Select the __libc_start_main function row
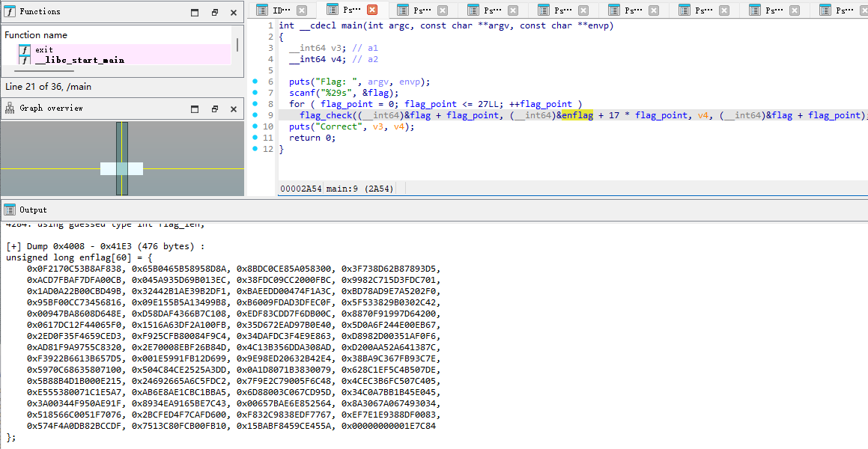Viewport: 868px width, 449px height. tap(124, 60)
